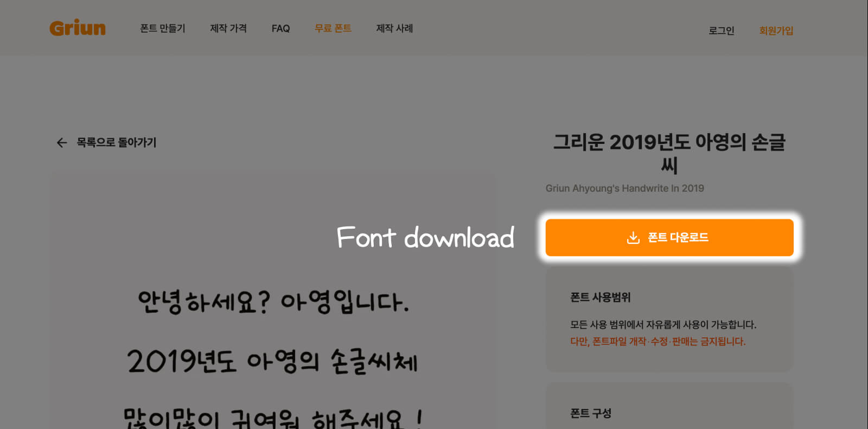Go back via 목록으로 돌아가기
The image size is (868, 429).
[x=116, y=142]
